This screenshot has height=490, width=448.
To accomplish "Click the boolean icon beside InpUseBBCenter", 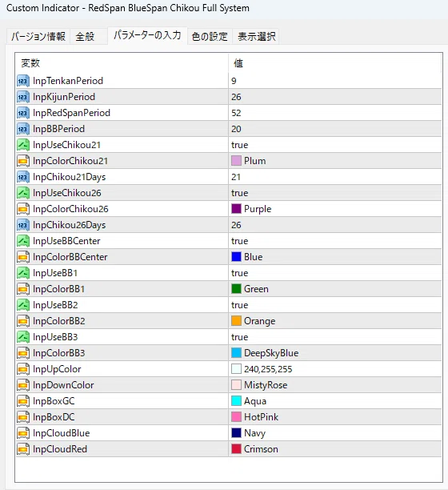I will pos(23,241).
